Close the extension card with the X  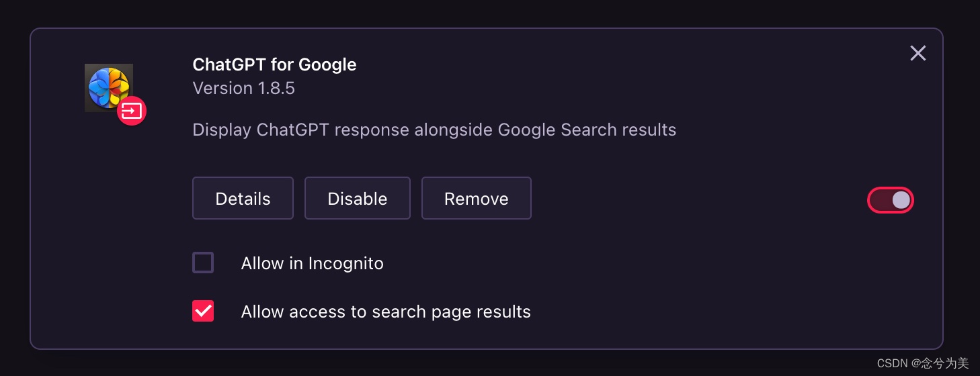[918, 53]
